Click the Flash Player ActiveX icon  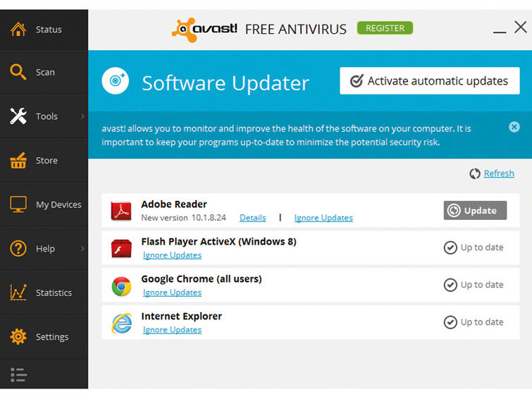point(121,248)
